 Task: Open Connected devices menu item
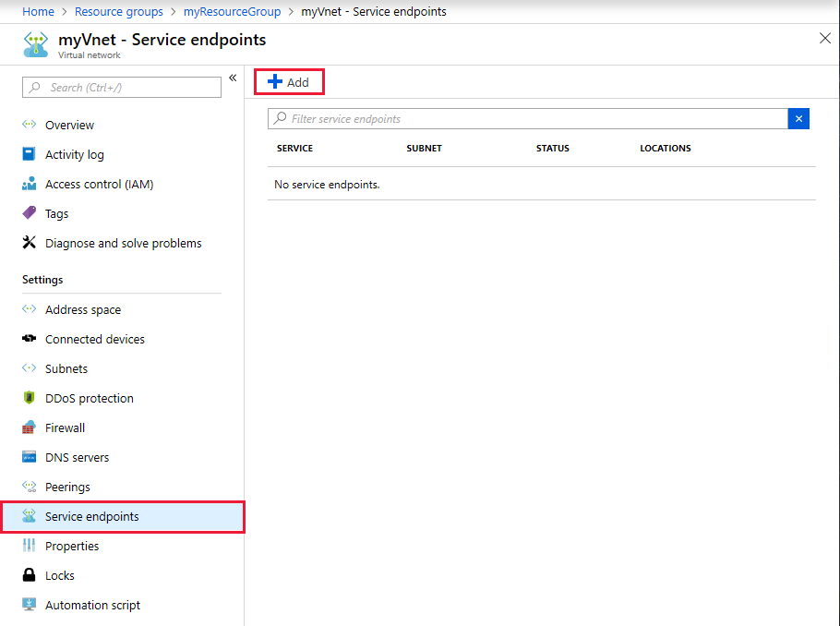[94, 339]
